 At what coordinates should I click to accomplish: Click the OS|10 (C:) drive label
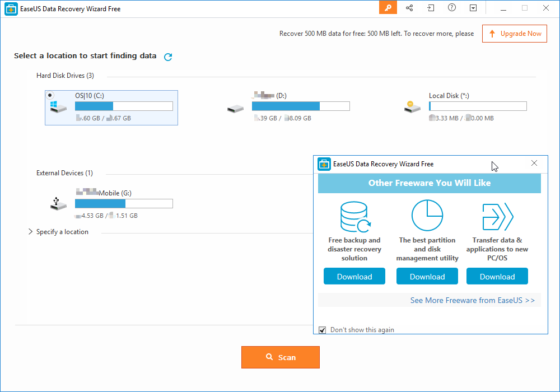pos(89,96)
